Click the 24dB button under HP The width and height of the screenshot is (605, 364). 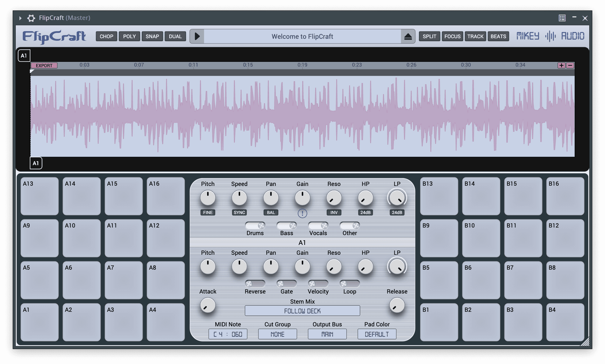[365, 212]
